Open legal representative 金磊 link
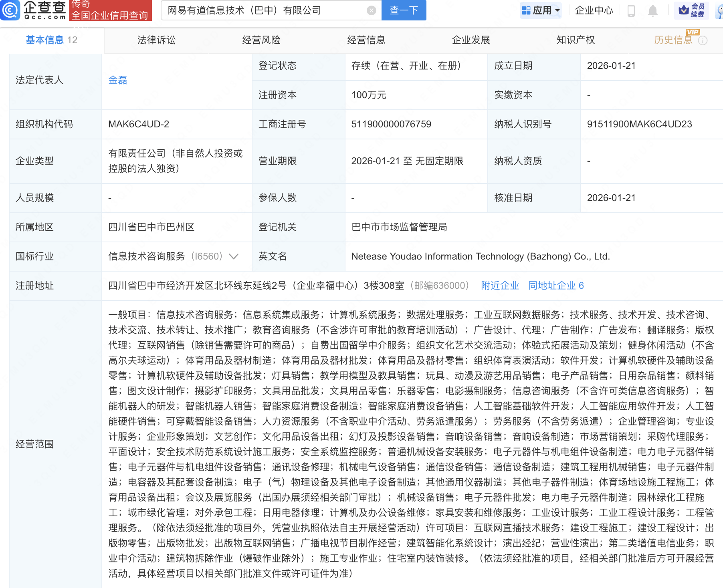This screenshot has height=588, width=723. (x=117, y=80)
